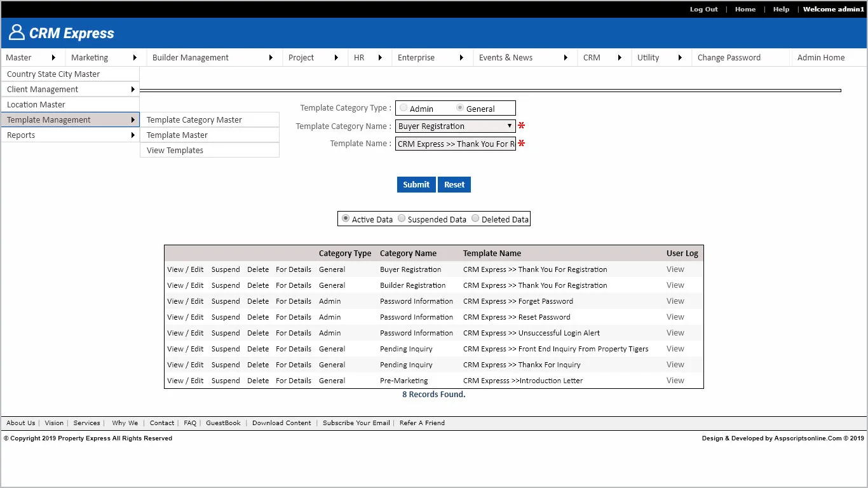The image size is (868, 488).
Task: Open Location Master entry
Action: point(71,104)
